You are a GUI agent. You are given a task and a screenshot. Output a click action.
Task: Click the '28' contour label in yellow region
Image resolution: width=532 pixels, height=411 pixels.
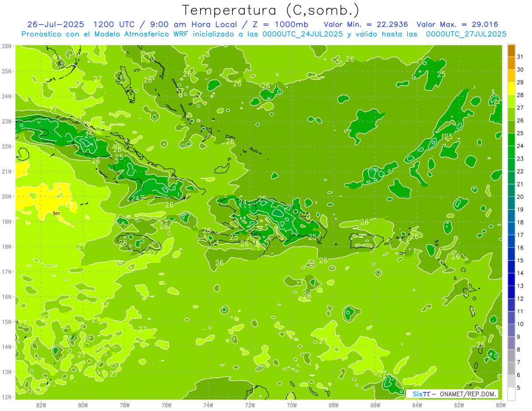(x=69, y=204)
